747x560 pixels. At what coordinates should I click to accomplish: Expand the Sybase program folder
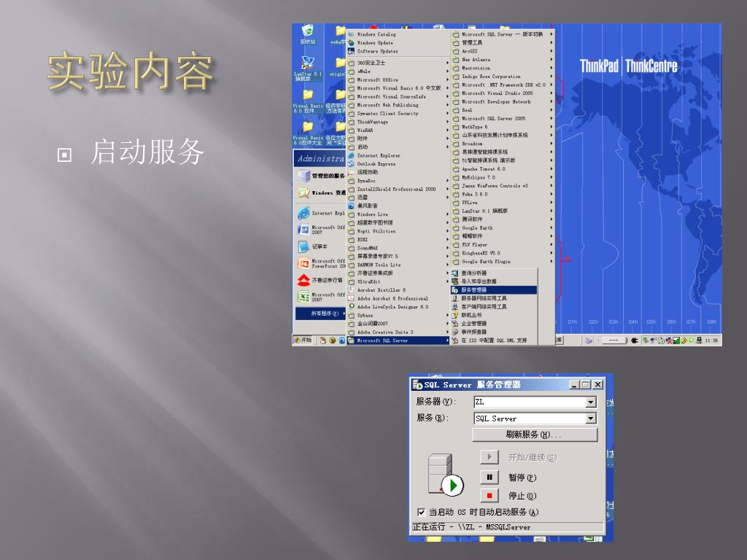[x=398, y=315]
